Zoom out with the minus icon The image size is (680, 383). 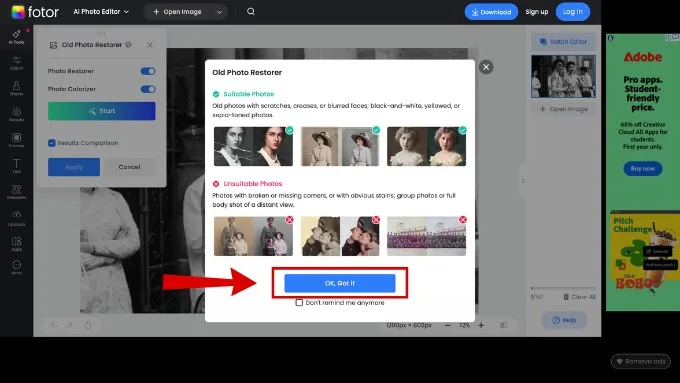pos(448,325)
